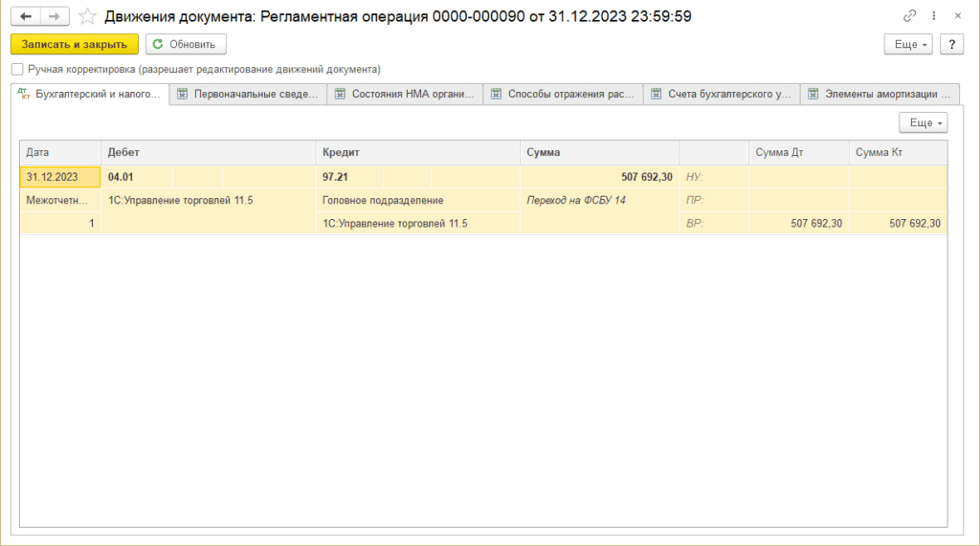This screenshot has width=980, height=546.
Task: Open the three-dot window menu
Action: [933, 16]
